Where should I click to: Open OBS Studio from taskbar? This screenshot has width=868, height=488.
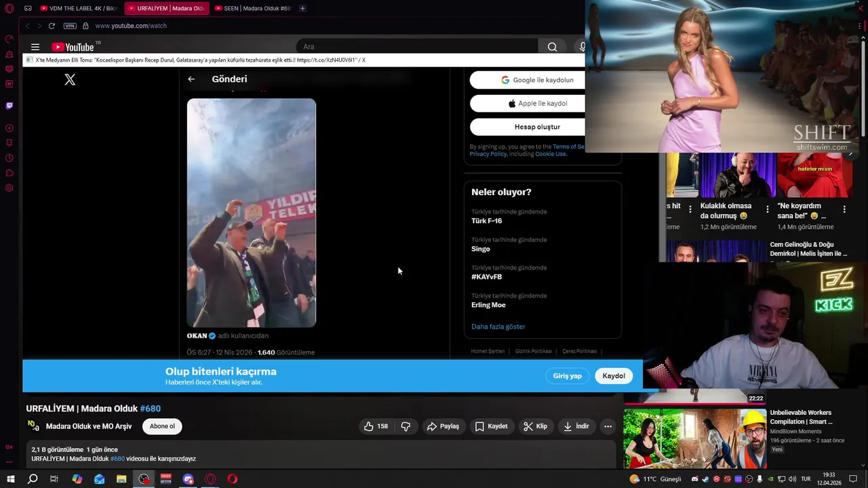click(x=144, y=479)
